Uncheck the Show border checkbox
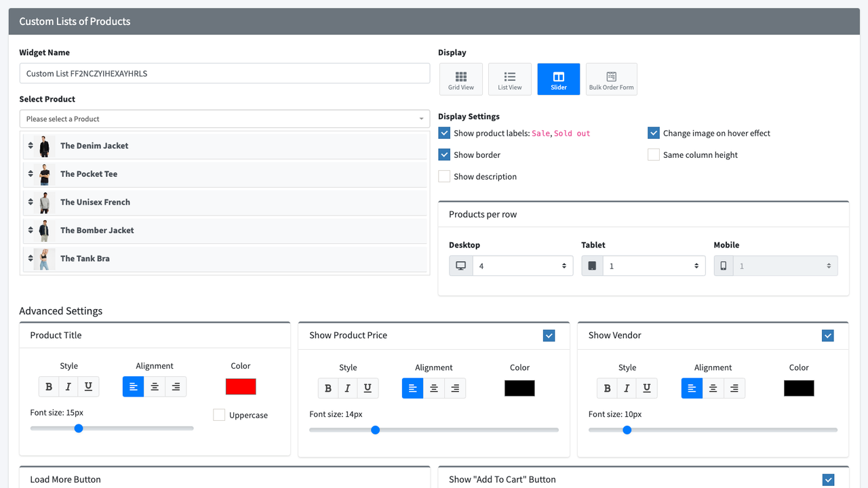Screen dimensions: 868x488 pyautogui.click(x=444, y=155)
